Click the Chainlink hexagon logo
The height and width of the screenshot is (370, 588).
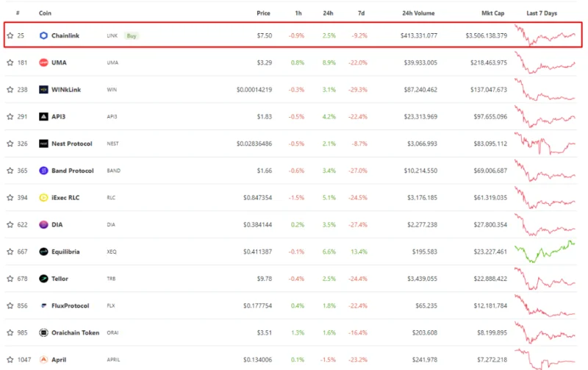point(43,35)
